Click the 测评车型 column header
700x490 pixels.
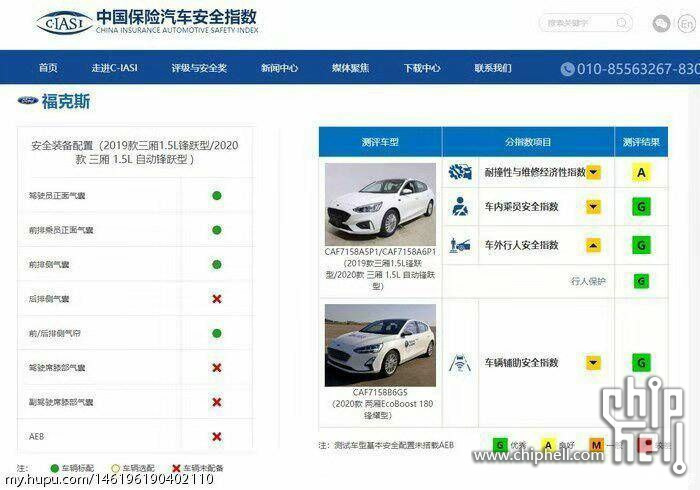pyautogui.click(x=380, y=142)
